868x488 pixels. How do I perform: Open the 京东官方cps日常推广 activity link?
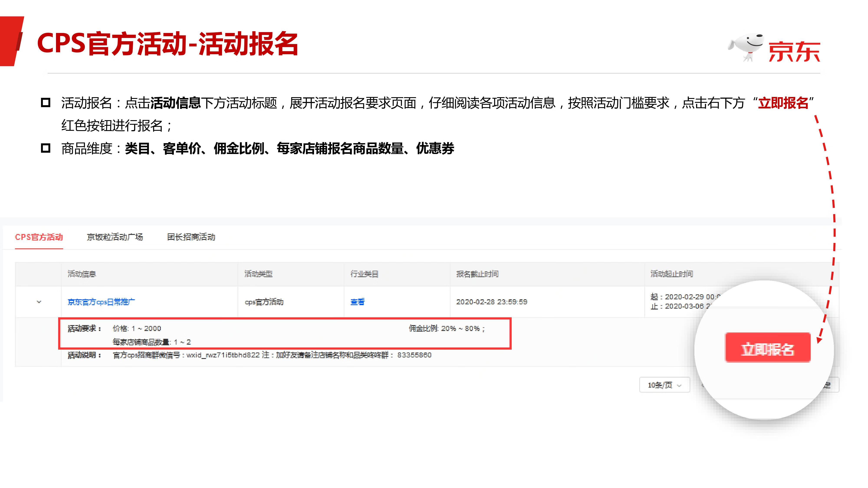[101, 302]
